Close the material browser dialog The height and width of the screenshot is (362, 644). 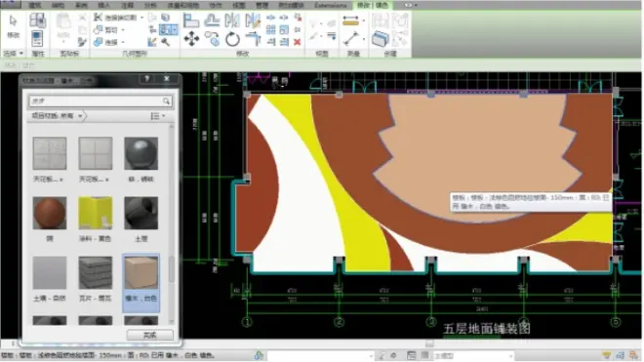point(166,78)
